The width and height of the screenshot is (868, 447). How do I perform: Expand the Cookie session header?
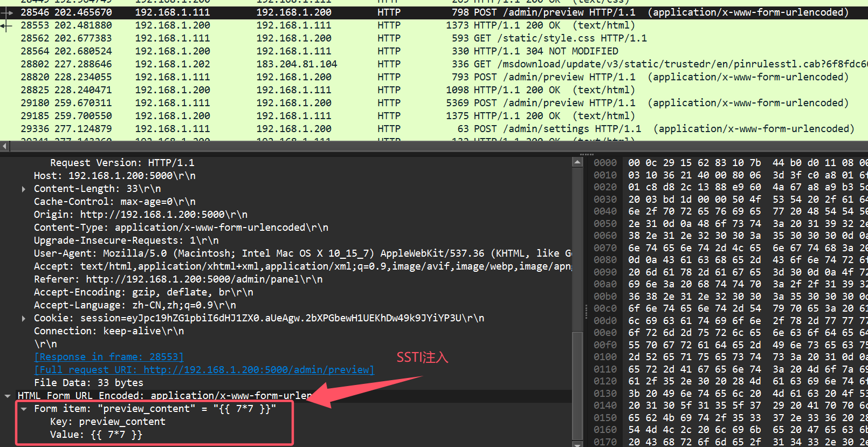pos(23,318)
